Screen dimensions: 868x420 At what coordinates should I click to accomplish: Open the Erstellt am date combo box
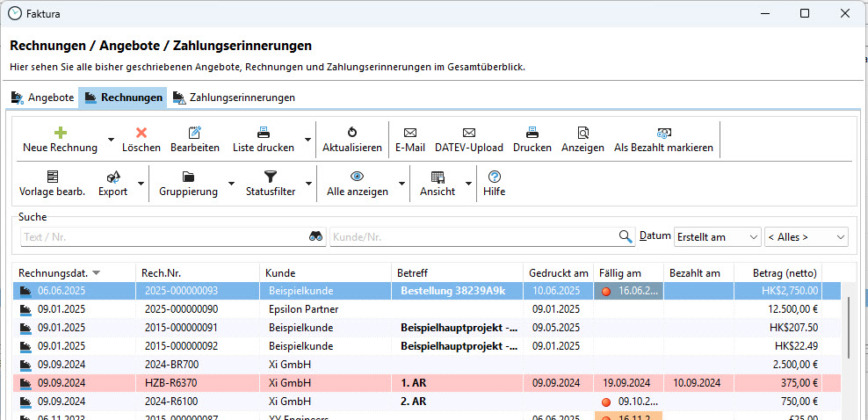coord(718,237)
